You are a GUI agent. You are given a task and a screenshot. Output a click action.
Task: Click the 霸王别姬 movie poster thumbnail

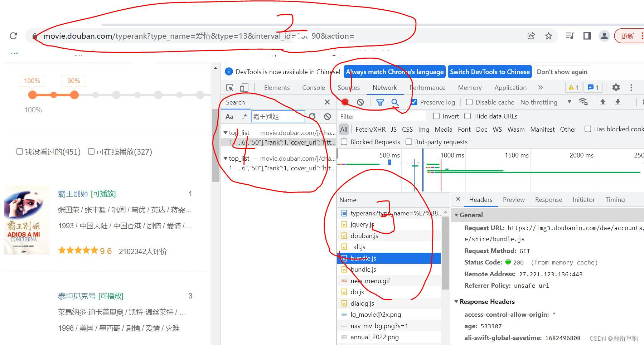pos(27,220)
